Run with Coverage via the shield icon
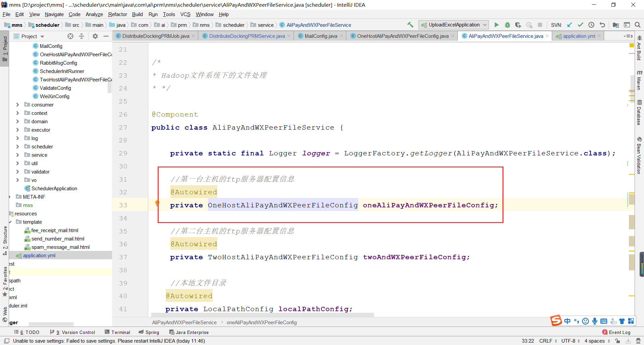The width and height of the screenshot is (644, 345). [518, 25]
